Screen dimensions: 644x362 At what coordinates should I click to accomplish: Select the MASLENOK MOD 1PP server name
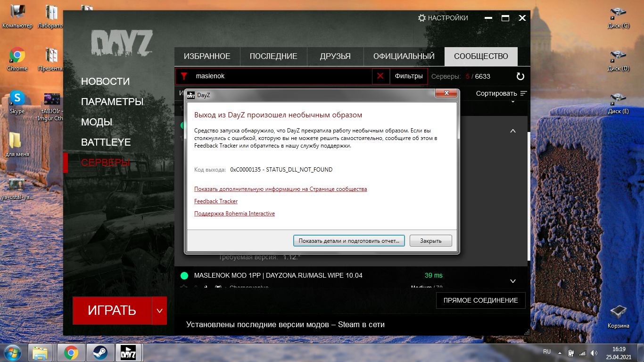[278, 275]
